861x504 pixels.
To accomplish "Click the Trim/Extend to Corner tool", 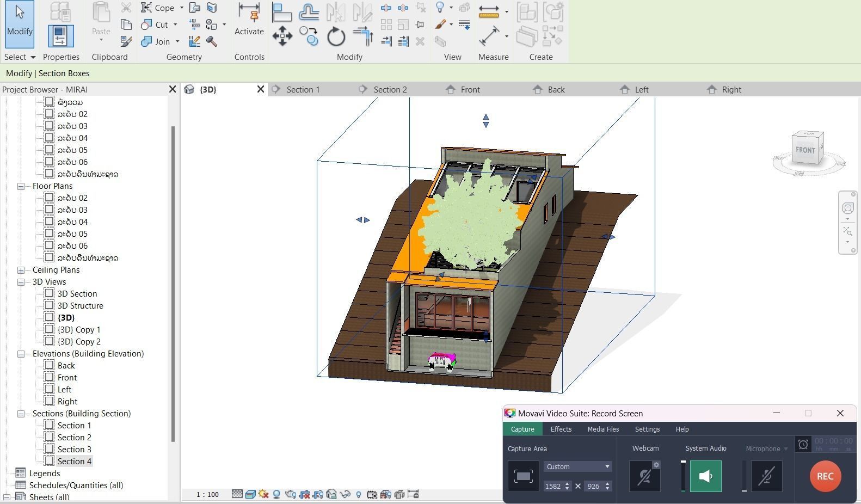I will click(x=362, y=36).
